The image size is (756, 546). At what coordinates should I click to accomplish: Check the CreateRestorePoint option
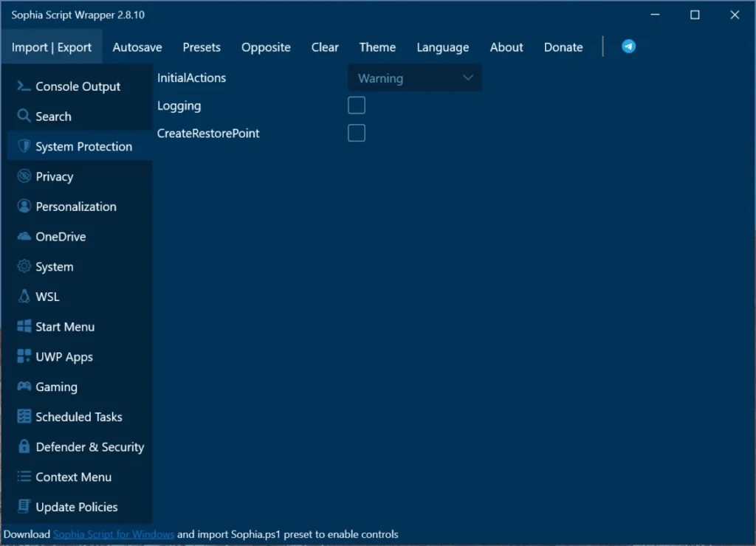click(357, 133)
